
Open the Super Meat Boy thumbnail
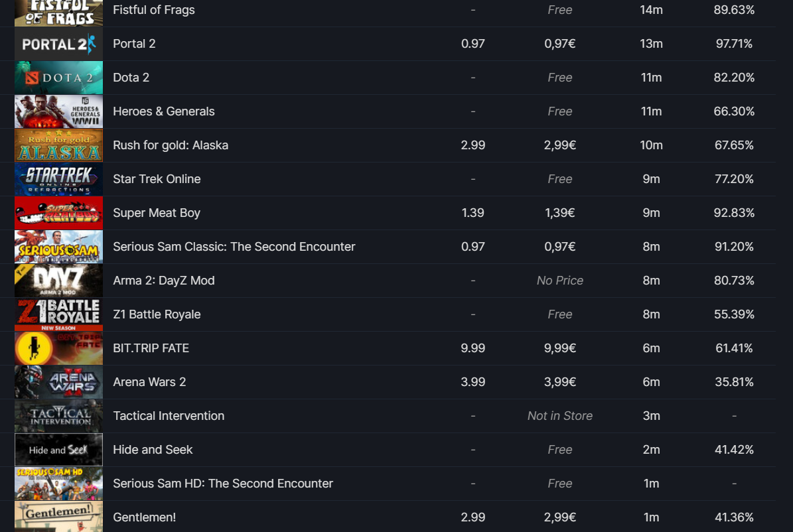(58, 213)
